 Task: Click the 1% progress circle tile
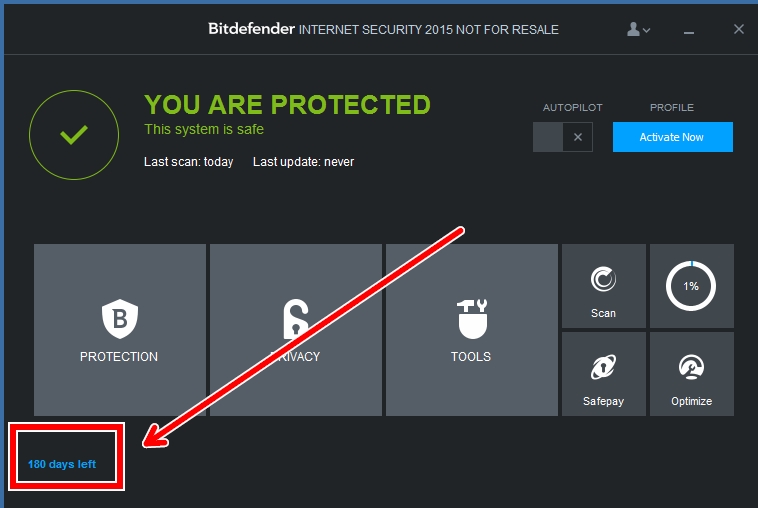point(691,286)
